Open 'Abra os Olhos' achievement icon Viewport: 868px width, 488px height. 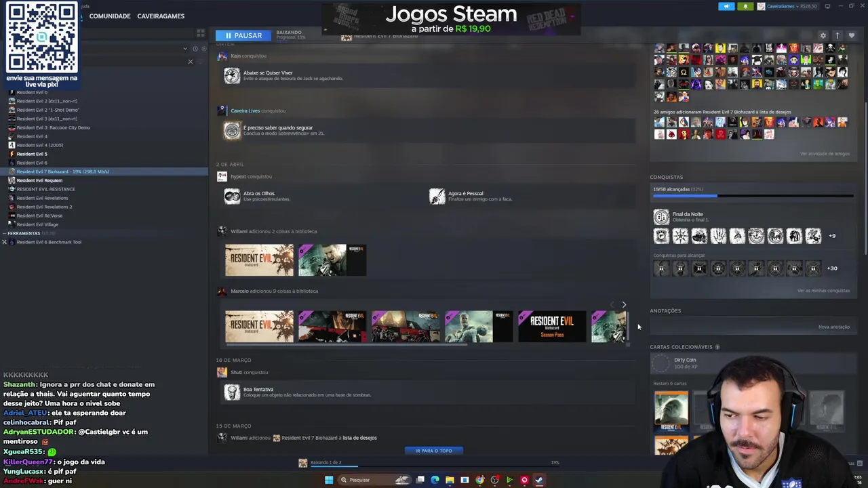(x=232, y=196)
